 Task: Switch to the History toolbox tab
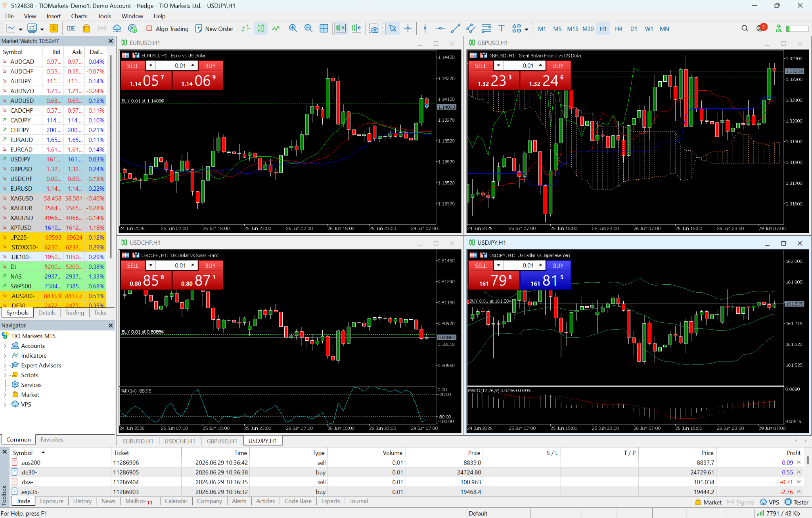point(82,501)
